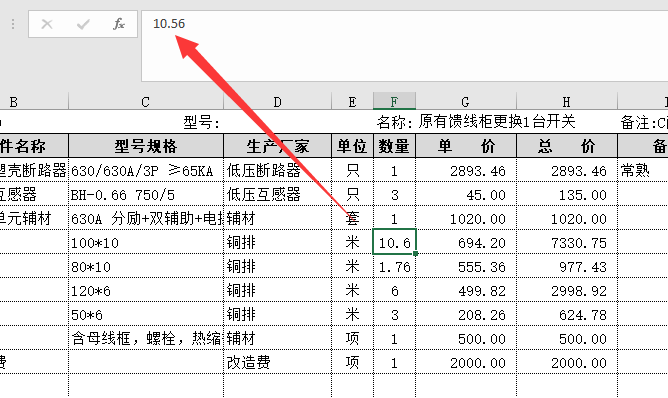Select cell 630/630A/3P ≥65KA

tap(146, 170)
